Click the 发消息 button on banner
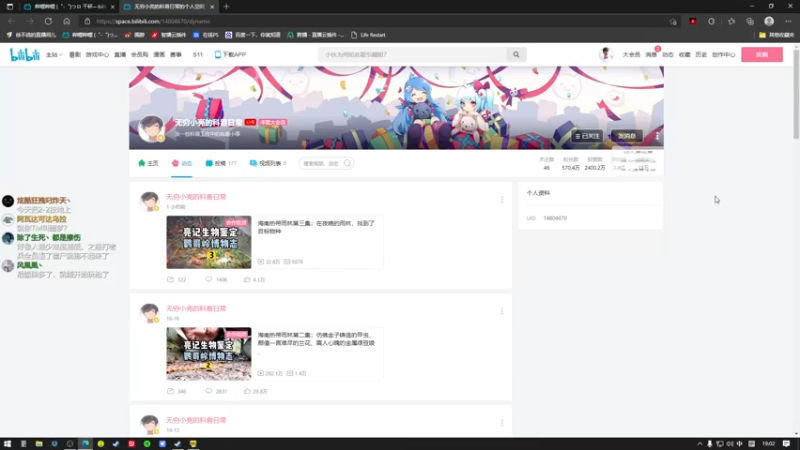The width and height of the screenshot is (800, 450). (627, 136)
